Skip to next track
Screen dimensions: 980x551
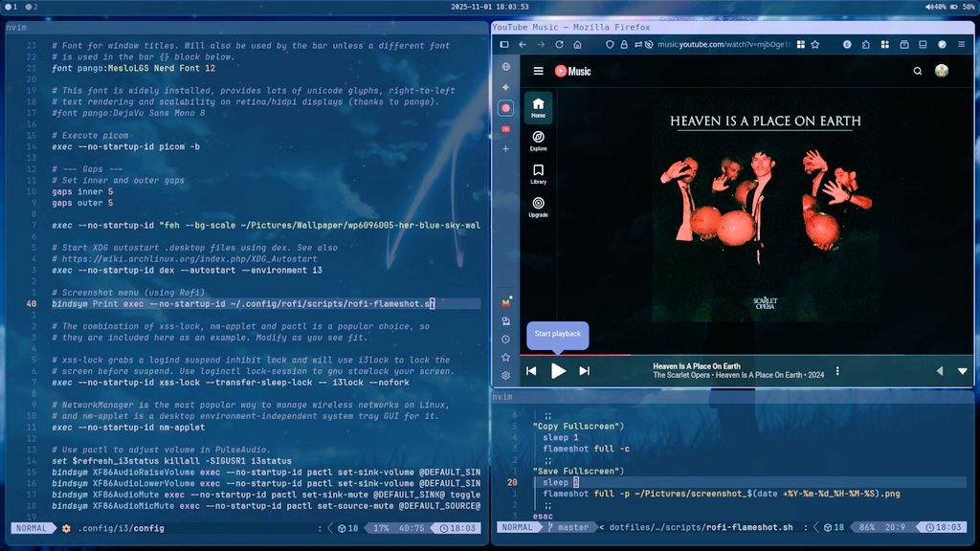pos(585,371)
